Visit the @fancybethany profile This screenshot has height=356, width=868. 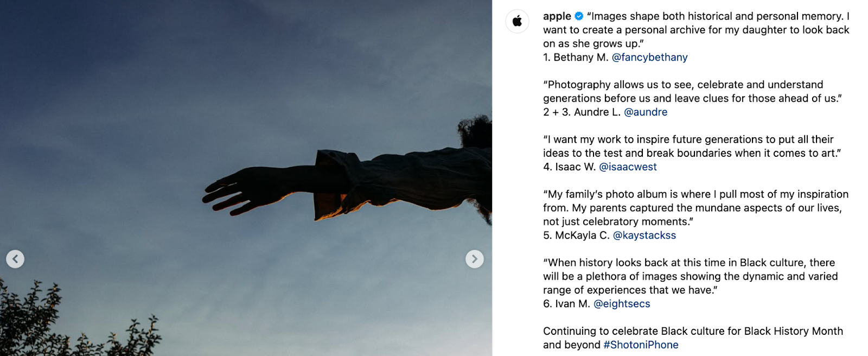(x=649, y=57)
